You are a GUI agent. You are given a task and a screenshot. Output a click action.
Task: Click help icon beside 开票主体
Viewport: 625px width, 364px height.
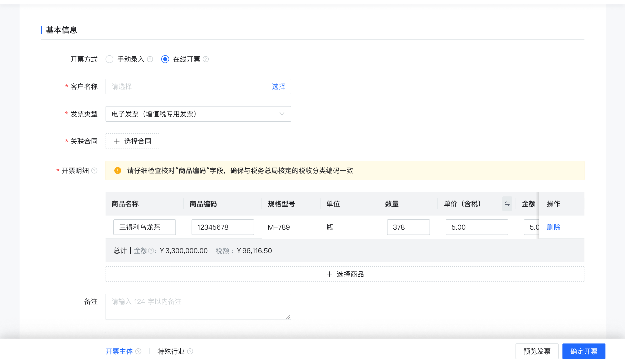point(138,351)
